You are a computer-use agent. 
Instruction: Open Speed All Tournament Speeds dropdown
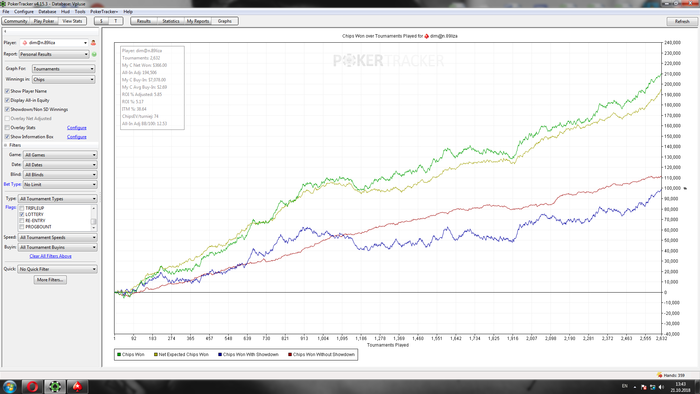click(58, 237)
